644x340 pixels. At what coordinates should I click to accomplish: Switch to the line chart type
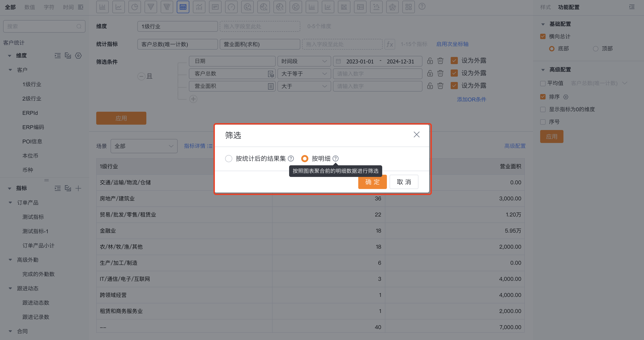pyautogui.click(x=119, y=7)
